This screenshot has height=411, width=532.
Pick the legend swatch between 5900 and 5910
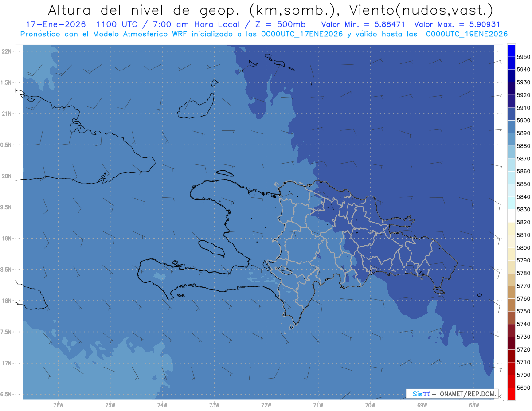[511, 114]
